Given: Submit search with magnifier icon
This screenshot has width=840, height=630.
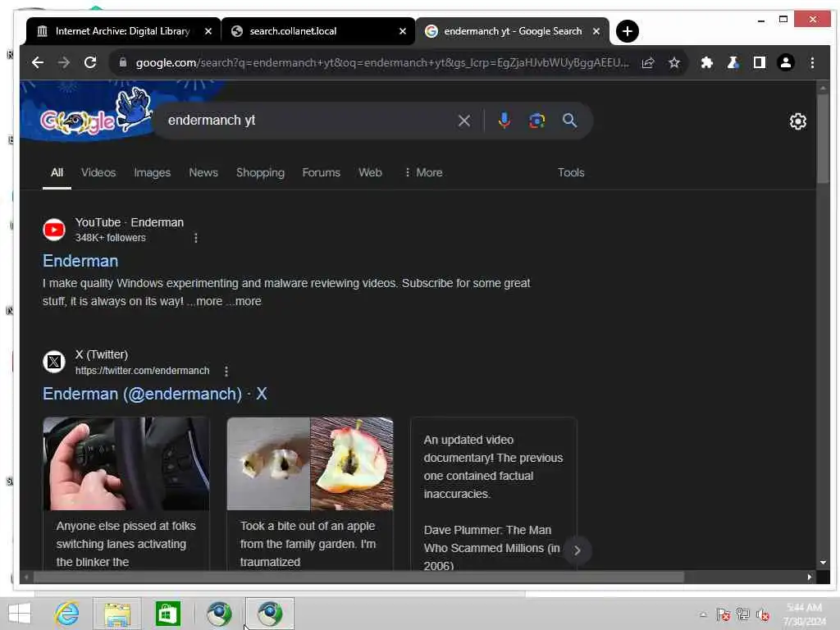Looking at the screenshot, I should (569, 120).
